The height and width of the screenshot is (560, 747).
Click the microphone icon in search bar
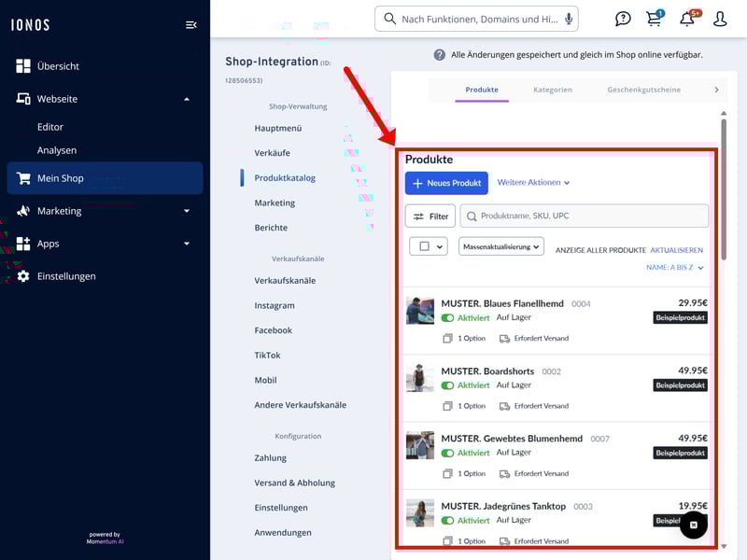569,20
